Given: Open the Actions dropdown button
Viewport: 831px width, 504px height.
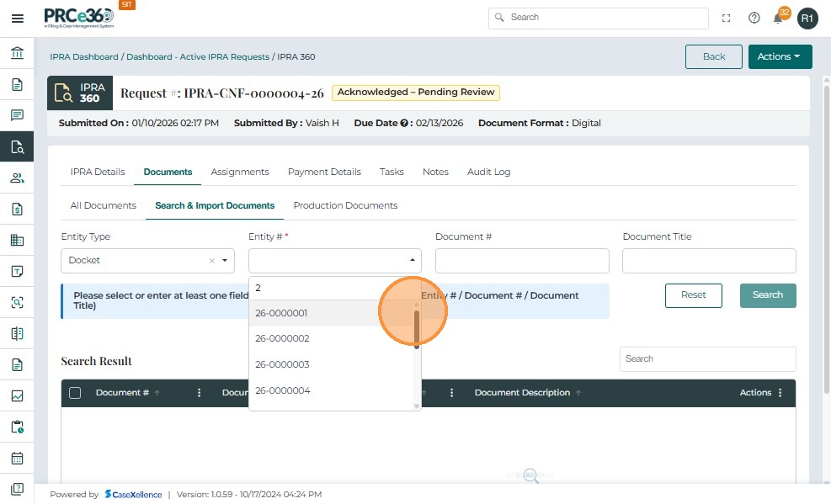Looking at the screenshot, I should 780,56.
